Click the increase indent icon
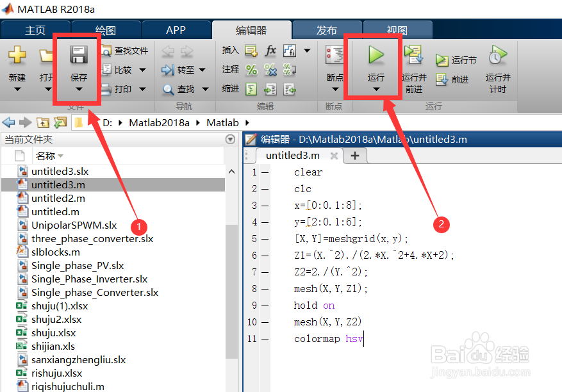 pyautogui.click(x=270, y=89)
